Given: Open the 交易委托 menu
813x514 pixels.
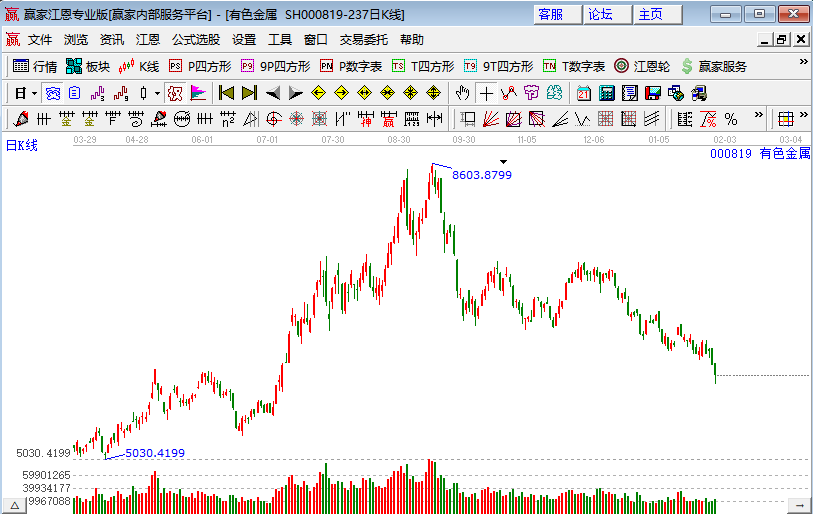Looking at the screenshot, I should coord(363,39).
